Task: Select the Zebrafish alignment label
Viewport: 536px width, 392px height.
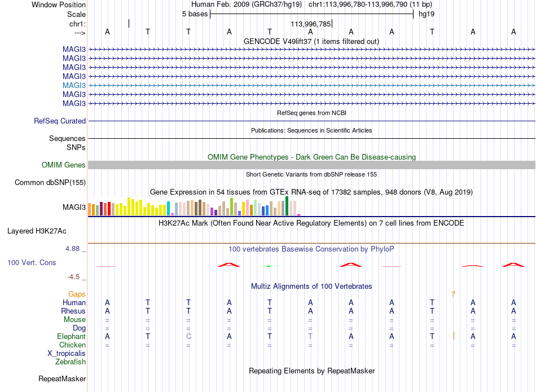Action: click(71, 362)
